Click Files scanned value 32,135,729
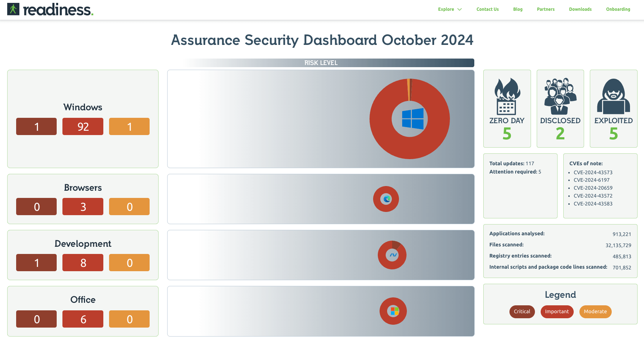The image size is (644, 338). click(619, 245)
